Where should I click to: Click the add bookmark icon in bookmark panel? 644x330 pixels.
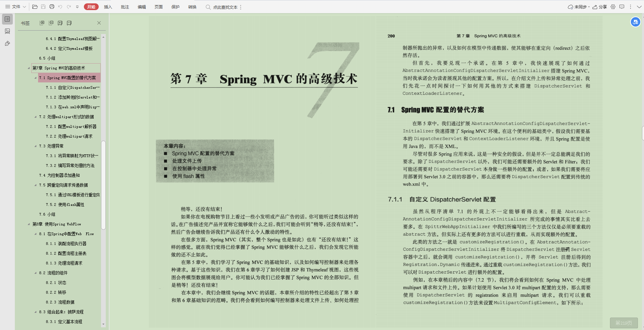(60, 23)
